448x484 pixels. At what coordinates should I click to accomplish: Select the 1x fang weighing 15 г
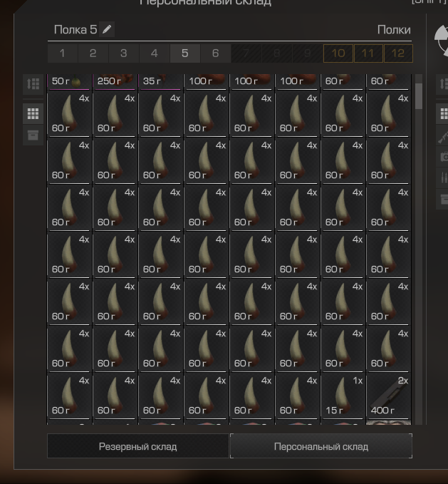(343, 396)
